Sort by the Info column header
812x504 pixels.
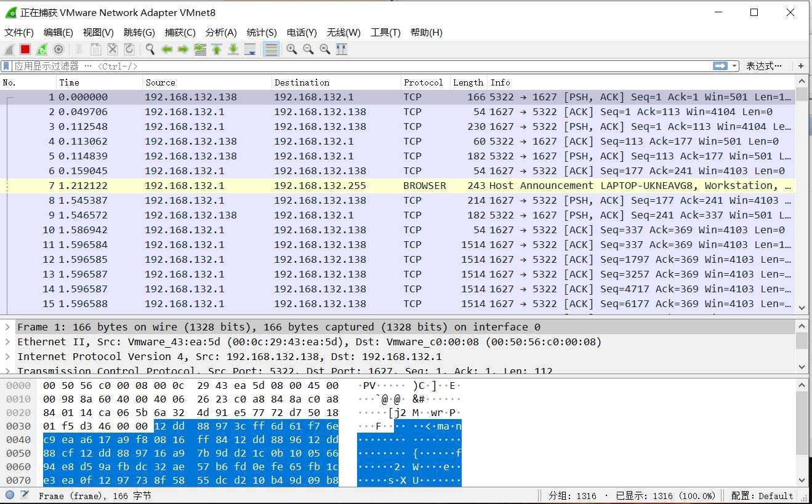(x=641, y=82)
